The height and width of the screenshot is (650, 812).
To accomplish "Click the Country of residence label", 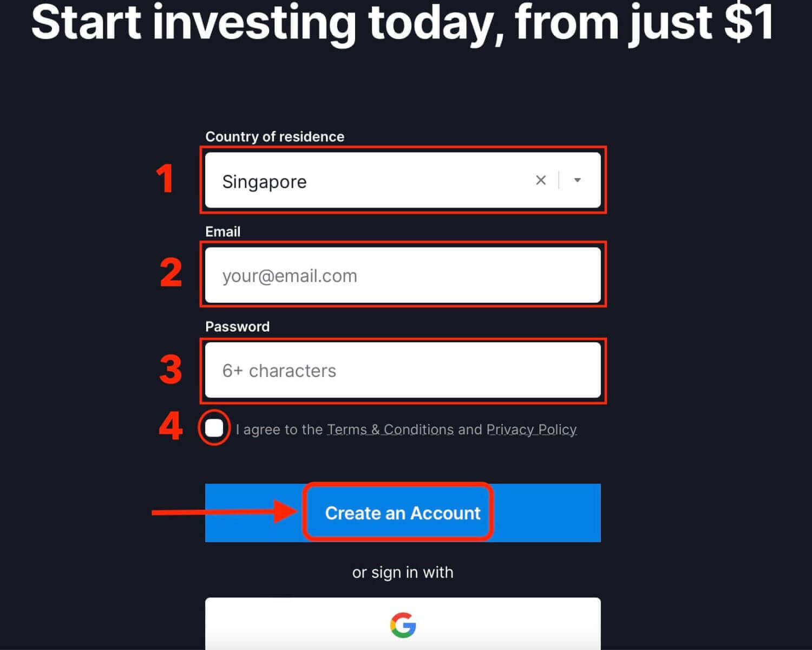I will tap(274, 136).
